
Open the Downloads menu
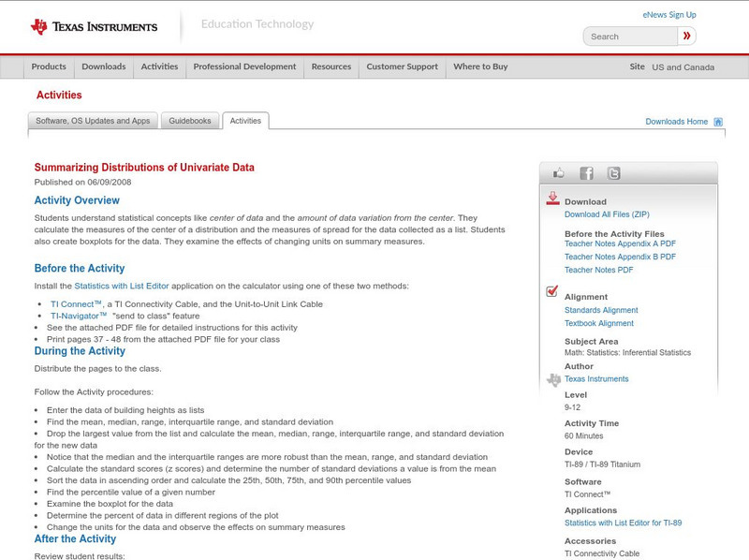click(104, 66)
